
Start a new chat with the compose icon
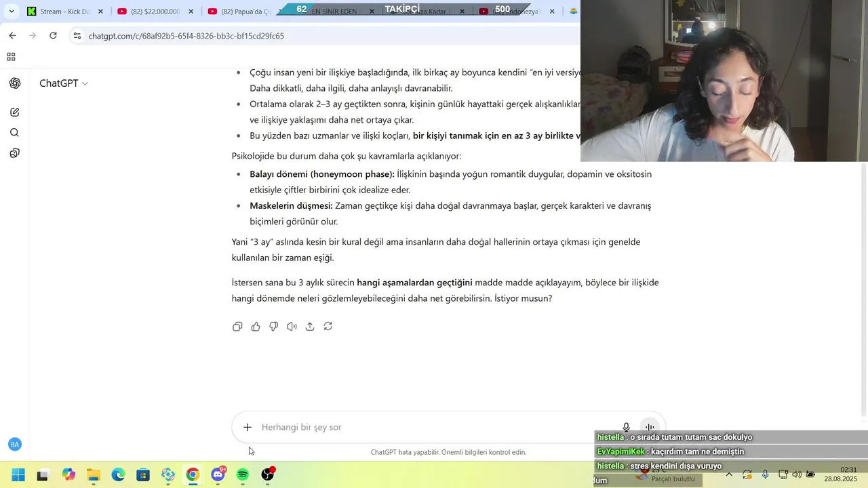coord(15,113)
